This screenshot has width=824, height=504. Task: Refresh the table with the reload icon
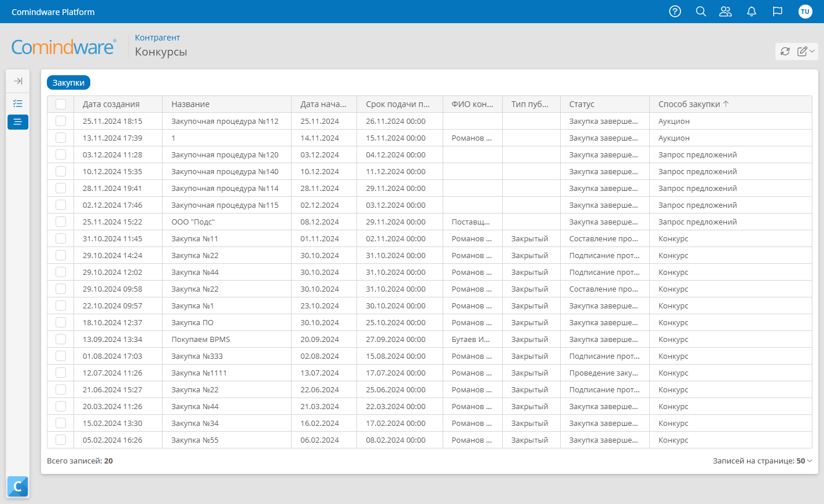coord(785,51)
